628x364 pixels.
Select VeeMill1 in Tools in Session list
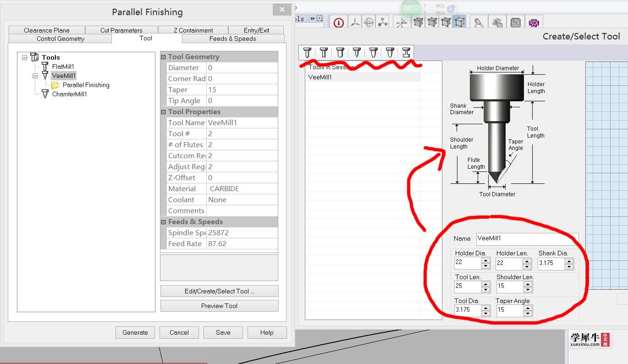(363, 77)
